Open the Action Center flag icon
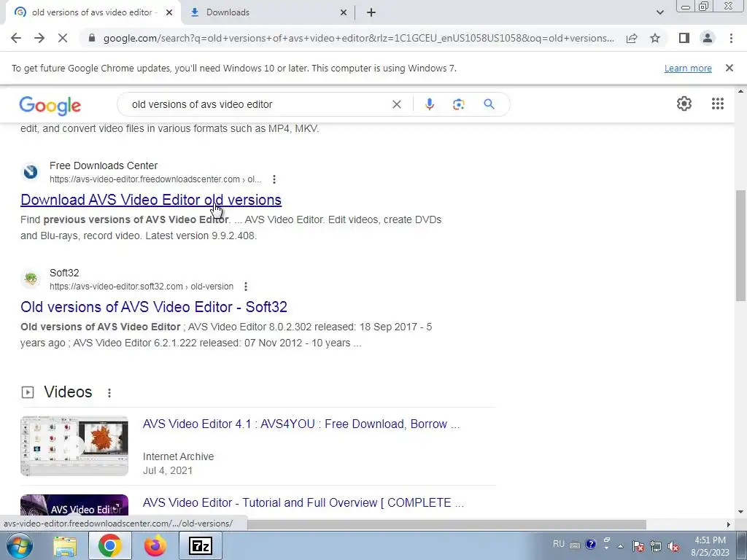The height and width of the screenshot is (560, 747). click(638, 546)
